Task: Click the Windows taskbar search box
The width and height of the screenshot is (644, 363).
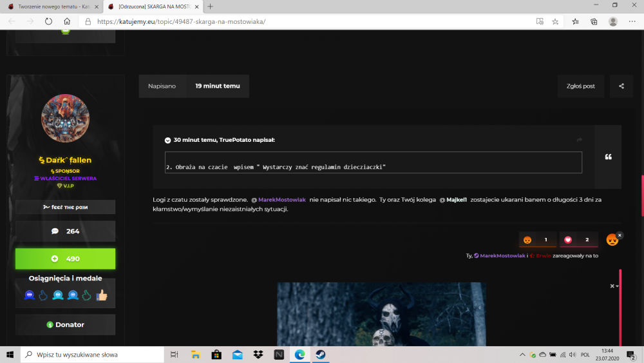Action: point(92,355)
